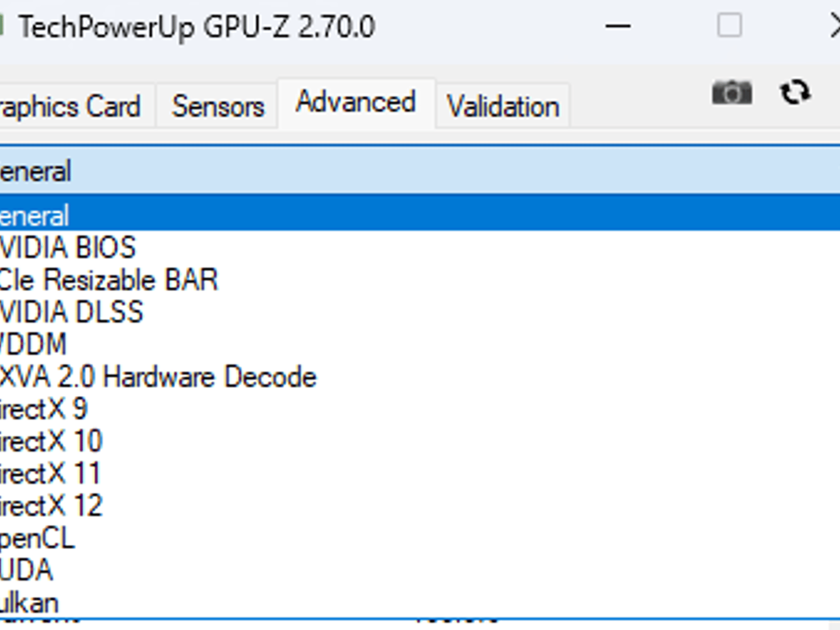Select the Advanced tab
This screenshot has height=630, width=840.
356,103
